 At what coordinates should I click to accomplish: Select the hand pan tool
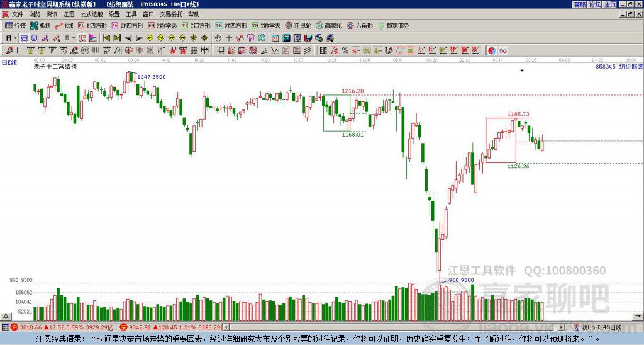pyautogui.click(x=218, y=38)
